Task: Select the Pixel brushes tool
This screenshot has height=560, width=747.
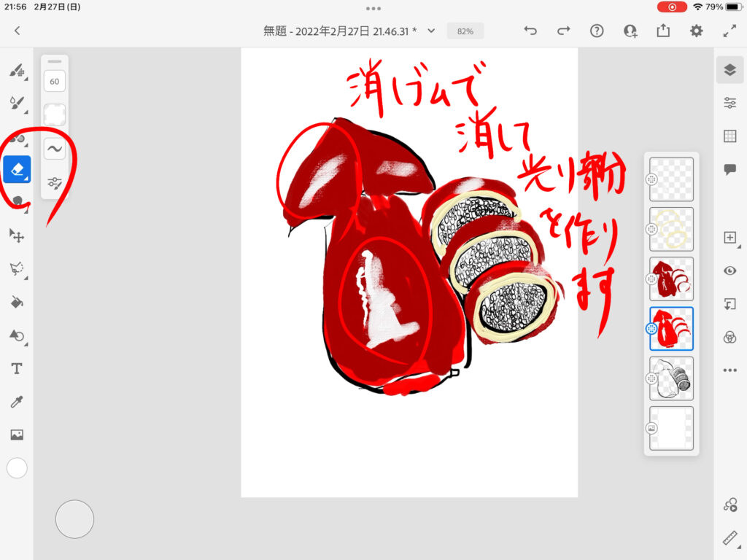Action: 17,71
